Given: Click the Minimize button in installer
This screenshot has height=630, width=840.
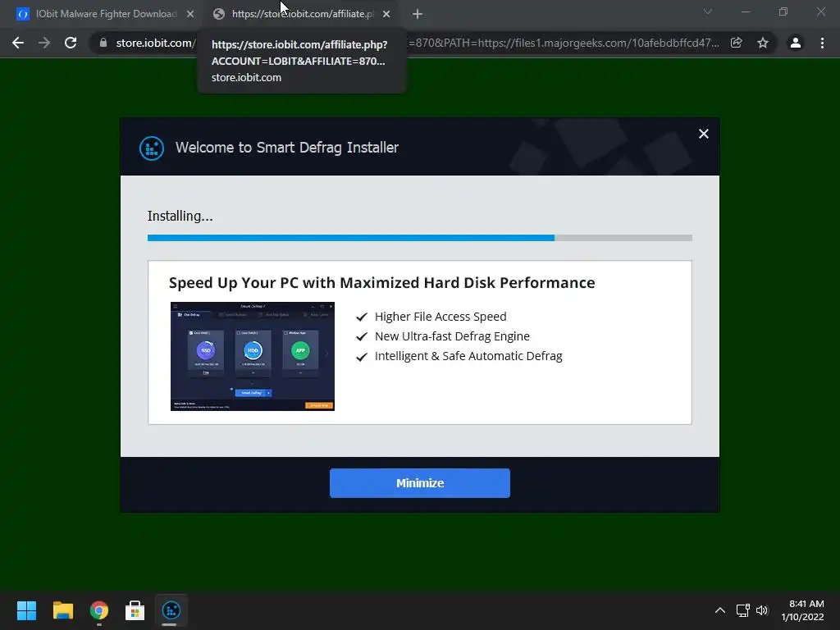Looking at the screenshot, I should pyautogui.click(x=419, y=482).
